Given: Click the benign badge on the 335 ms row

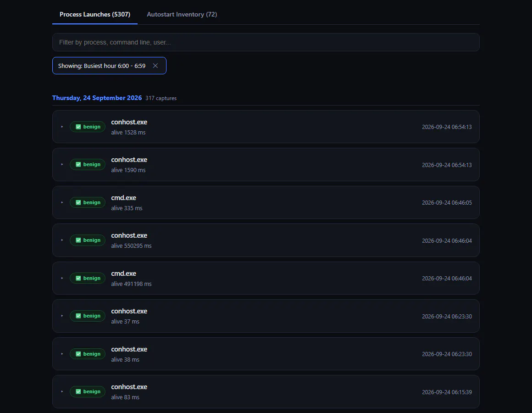Looking at the screenshot, I should pyautogui.click(x=88, y=202).
